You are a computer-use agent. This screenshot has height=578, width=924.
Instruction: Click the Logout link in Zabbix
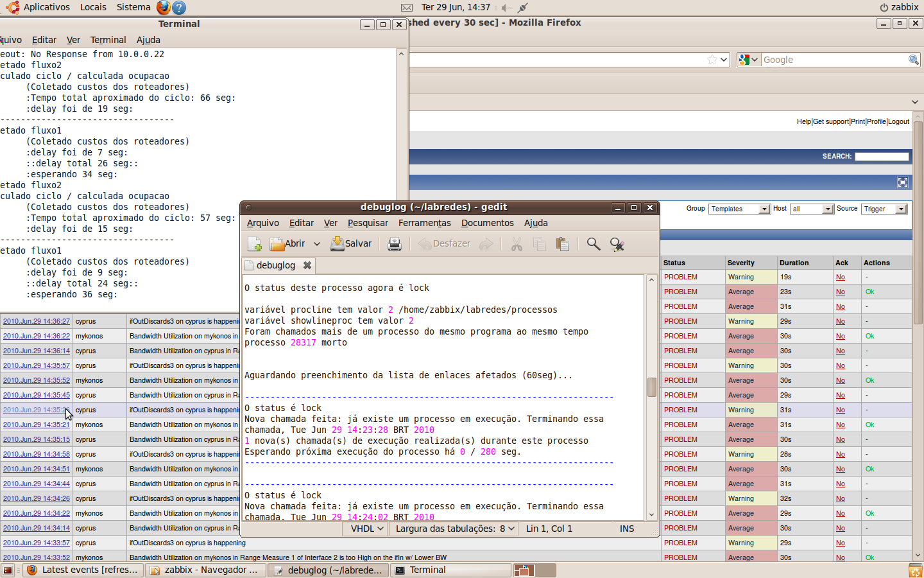[898, 121]
